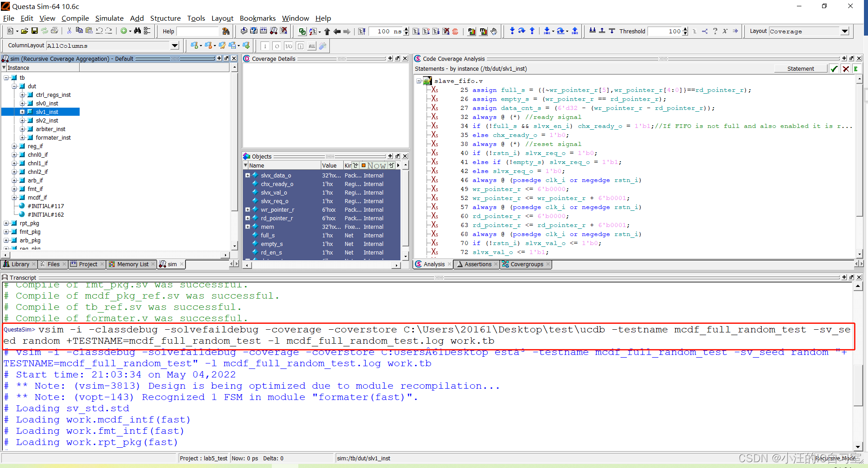
Task: Open the Simulate menu
Action: click(109, 18)
